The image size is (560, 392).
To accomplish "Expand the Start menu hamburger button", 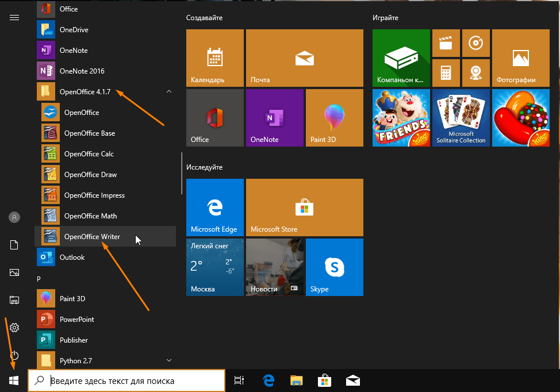I will 14,17.
